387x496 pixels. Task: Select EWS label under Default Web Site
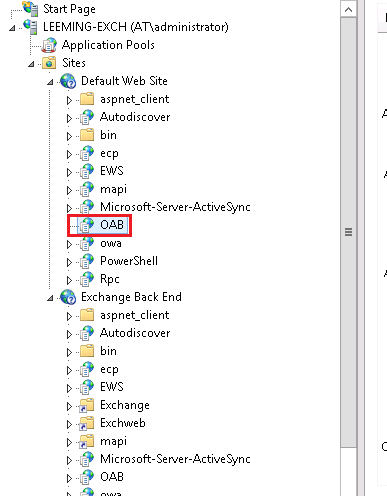(112, 171)
